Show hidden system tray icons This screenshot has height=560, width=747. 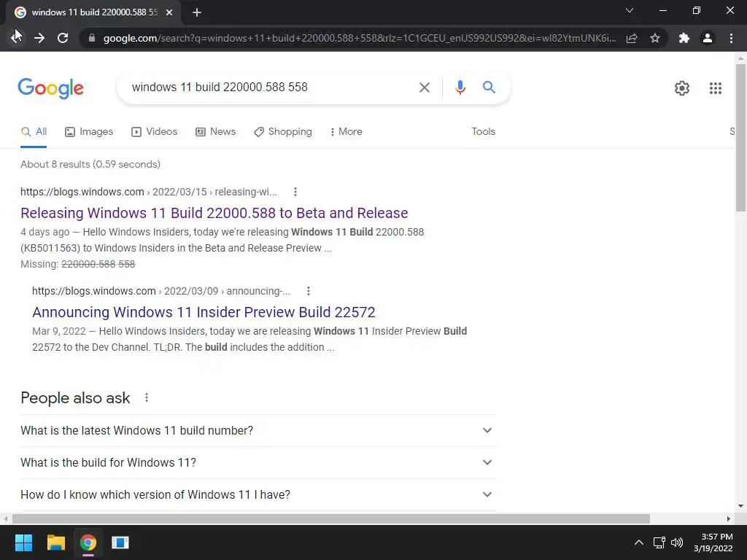click(x=639, y=542)
